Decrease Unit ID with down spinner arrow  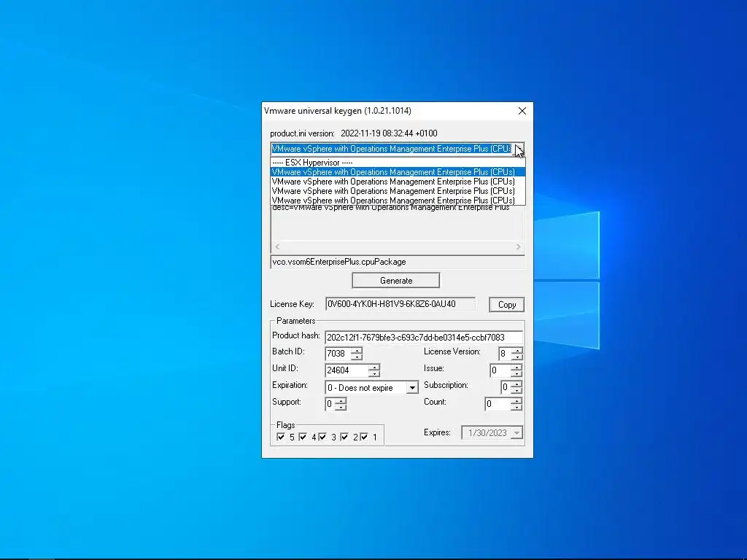(374, 373)
